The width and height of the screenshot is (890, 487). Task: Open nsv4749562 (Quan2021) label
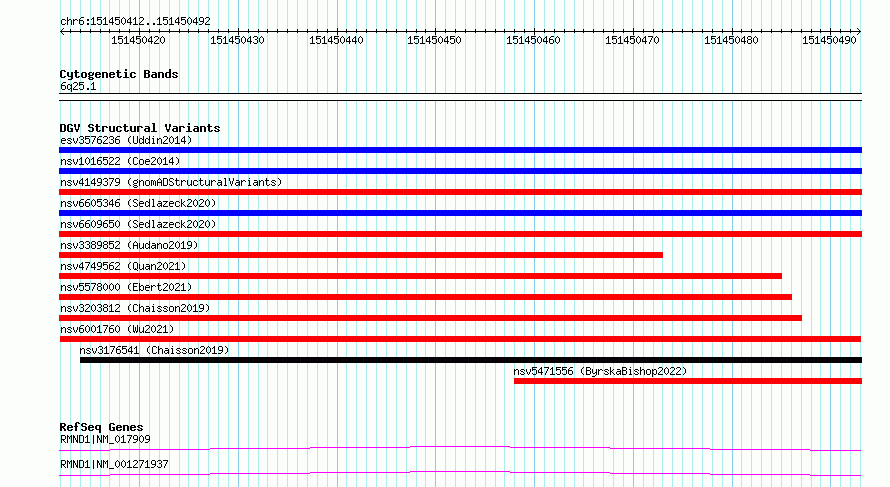pos(123,266)
